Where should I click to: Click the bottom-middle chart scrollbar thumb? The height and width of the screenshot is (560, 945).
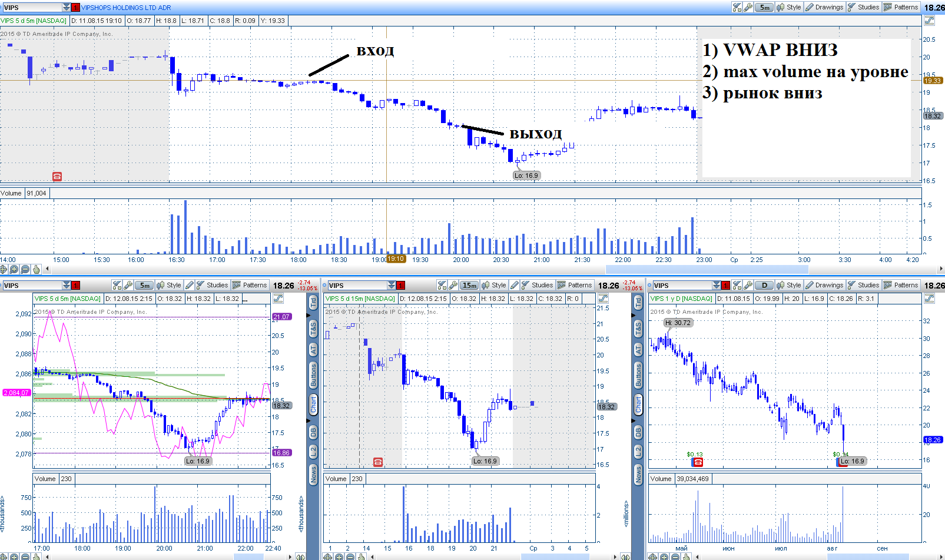pos(555,556)
